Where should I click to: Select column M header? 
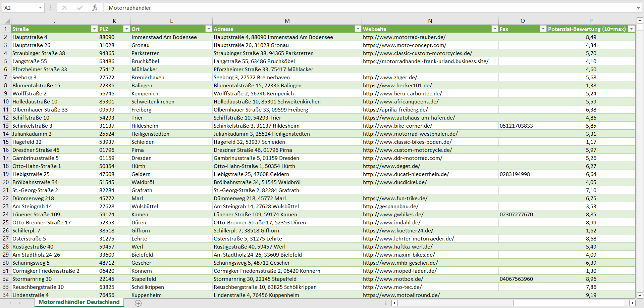(x=287, y=21)
